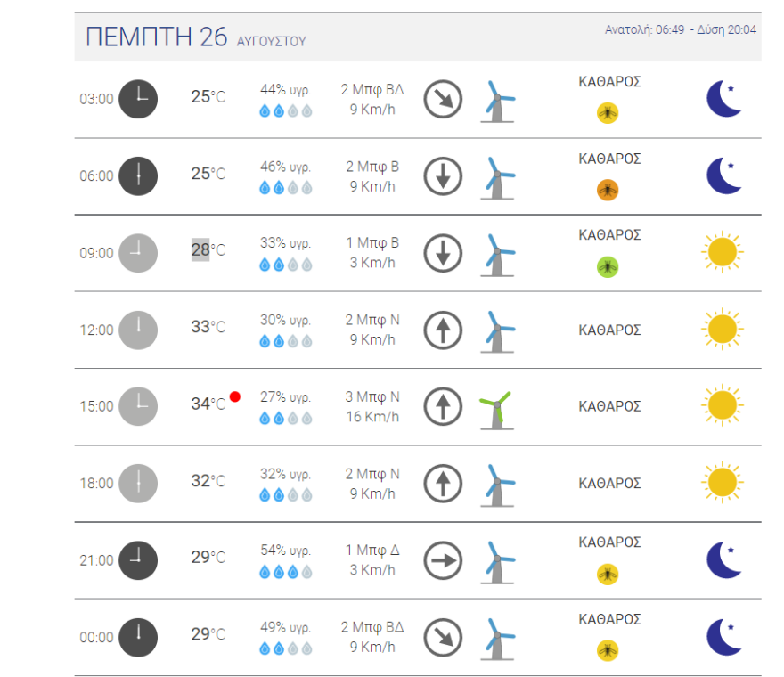
Task: Select the mosquito activity icon at 09:00
Action: (607, 265)
